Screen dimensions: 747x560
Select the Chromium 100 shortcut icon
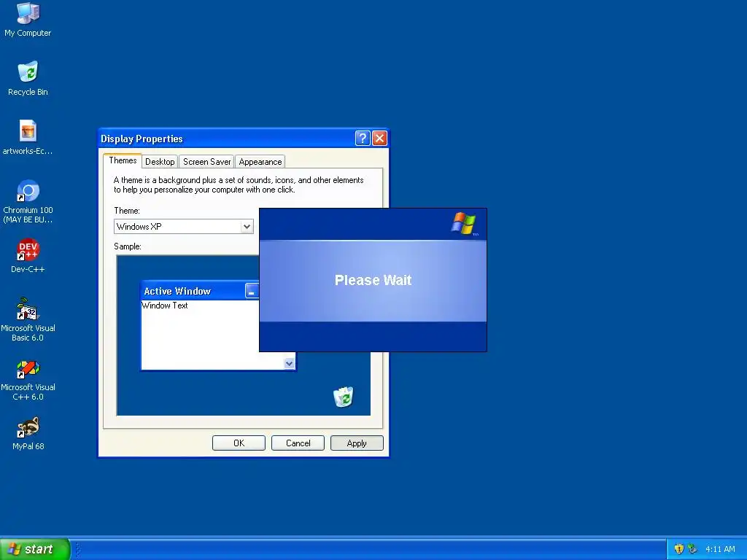[28, 201]
